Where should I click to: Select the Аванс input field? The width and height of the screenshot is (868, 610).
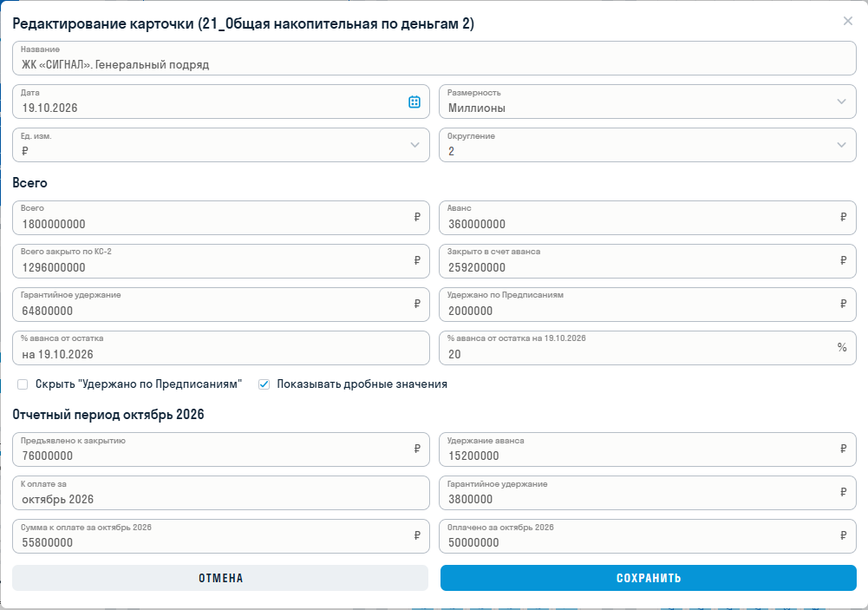click(647, 218)
